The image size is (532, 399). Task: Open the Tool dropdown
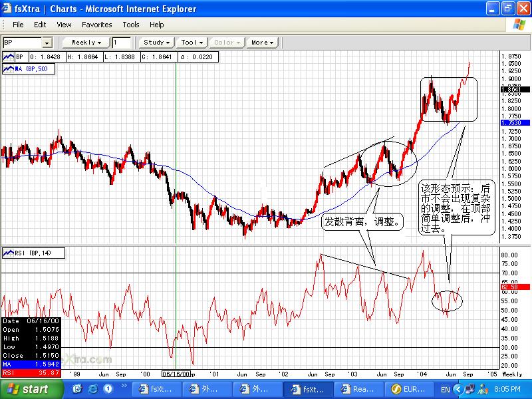coord(192,43)
